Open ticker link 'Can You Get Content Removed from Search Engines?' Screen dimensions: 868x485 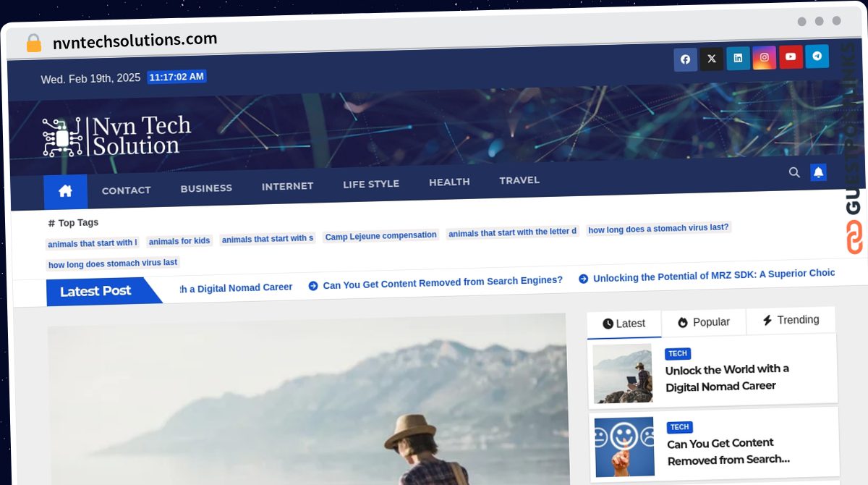435,282
